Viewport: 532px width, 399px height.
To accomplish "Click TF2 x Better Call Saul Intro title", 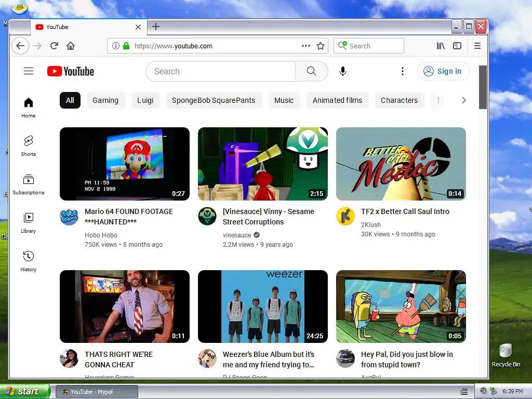I will point(405,211).
